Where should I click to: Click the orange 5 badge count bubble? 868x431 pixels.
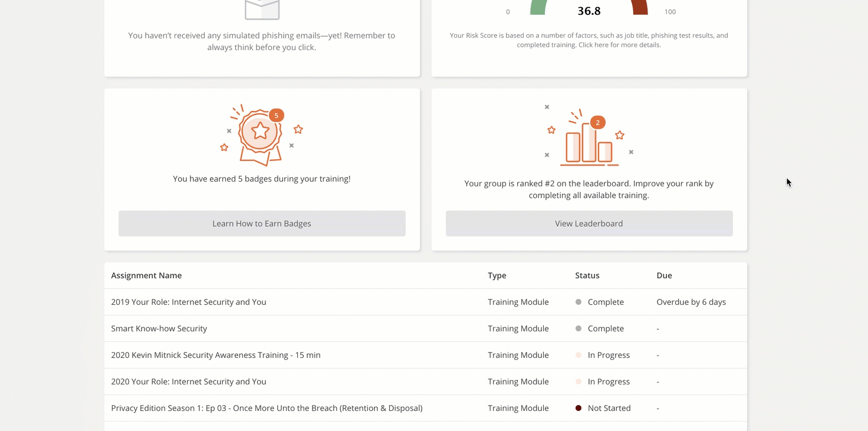pos(276,115)
